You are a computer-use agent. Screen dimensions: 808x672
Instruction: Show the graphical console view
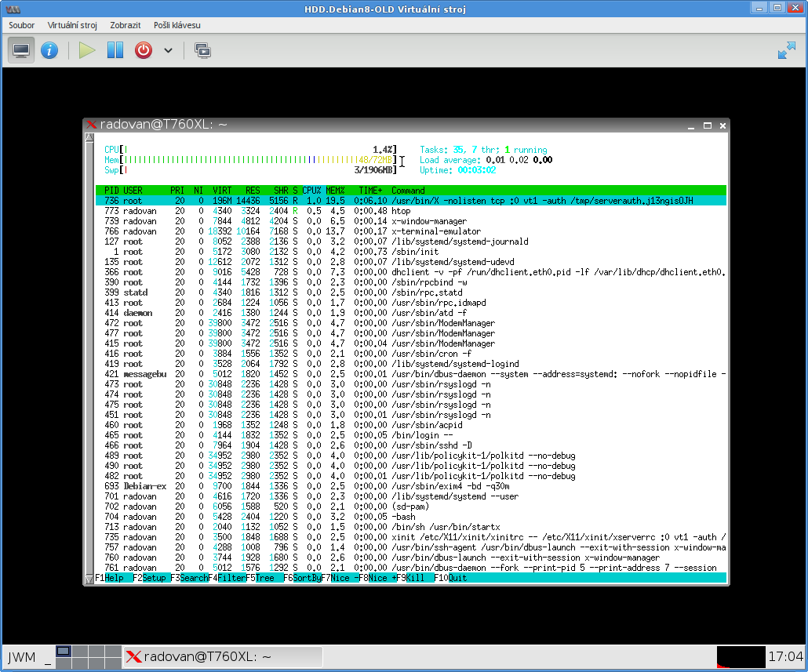point(21,50)
